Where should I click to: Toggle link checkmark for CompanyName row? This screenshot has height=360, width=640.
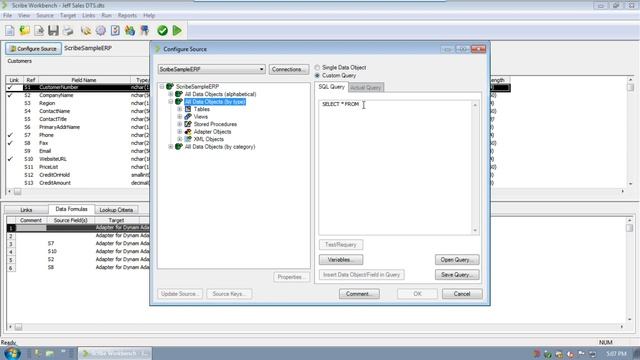[x=10, y=95]
